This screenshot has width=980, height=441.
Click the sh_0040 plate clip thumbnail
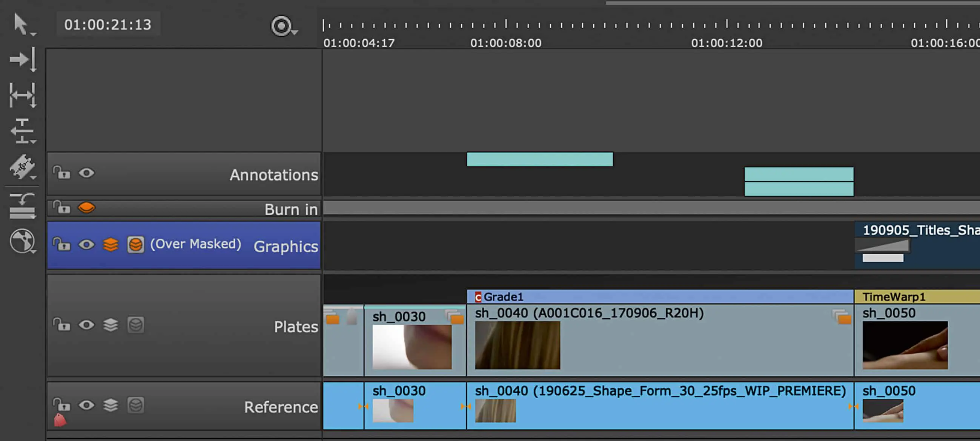(x=518, y=345)
